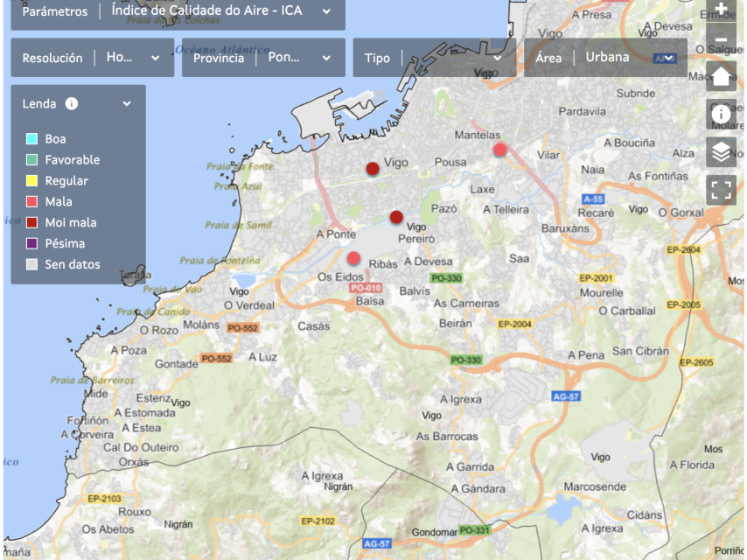Toggle fullscreen map view
The height and width of the screenshot is (560, 747).
pos(721,190)
